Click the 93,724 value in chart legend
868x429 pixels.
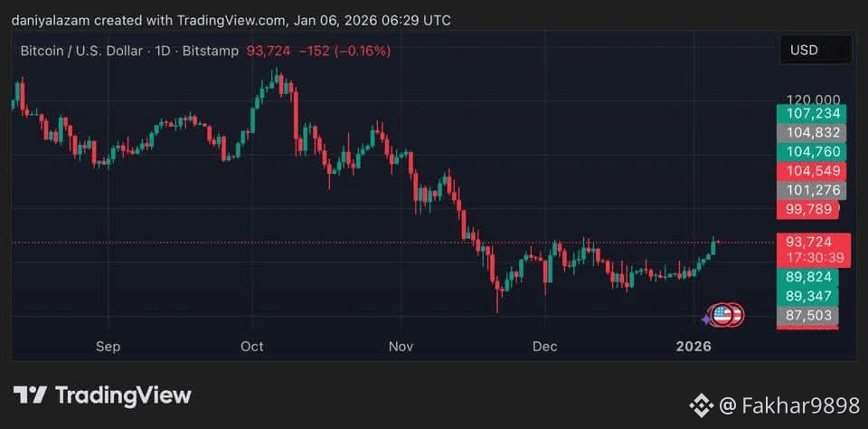point(269,51)
